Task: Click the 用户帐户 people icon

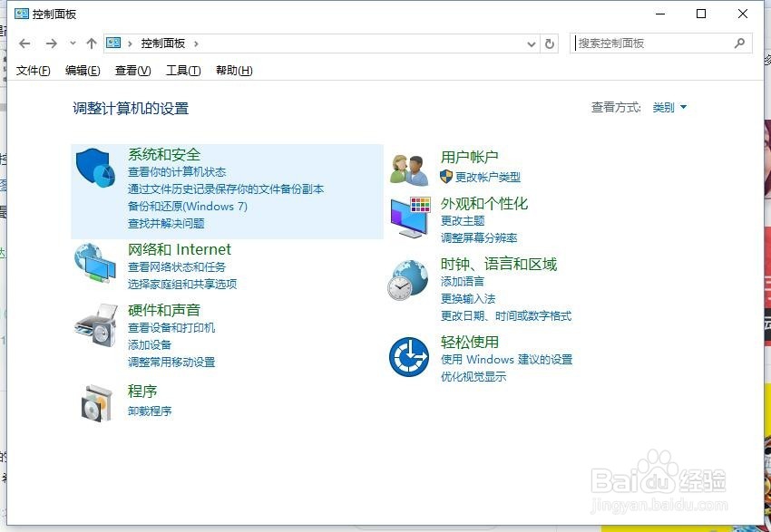Action: tap(407, 164)
